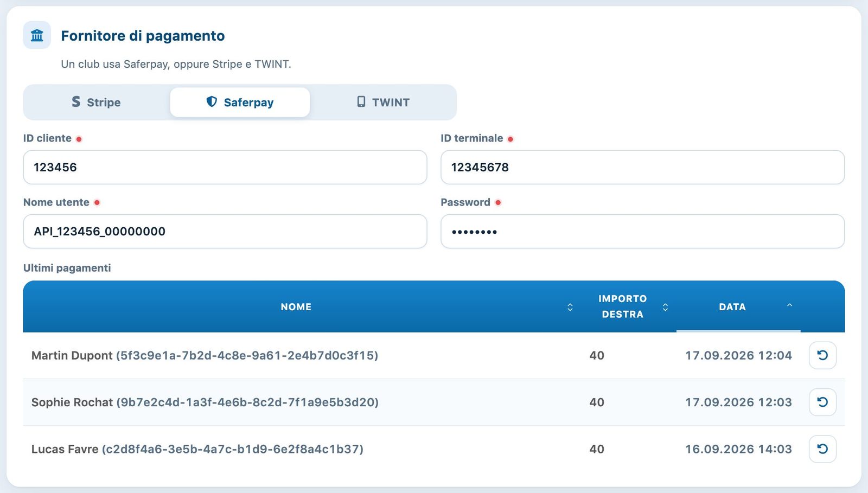This screenshot has height=493, width=868.
Task: Click refund icon for Sophie Rochat payment
Action: click(822, 402)
